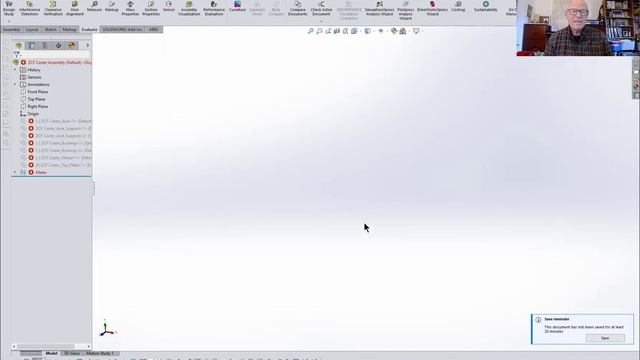Click Zoom to Fit in view toolbar
The width and height of the screenshot is (640, 360).
[x=311, y=31]
